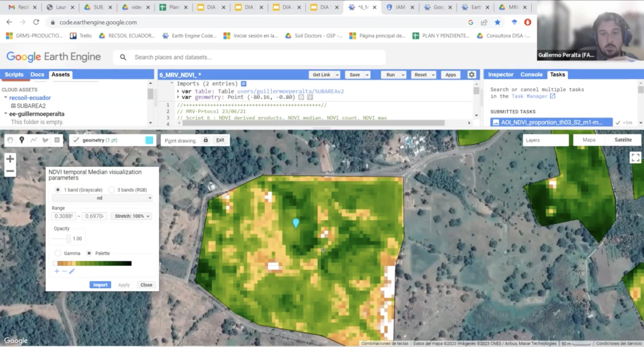Viewport: 644px width, 347px height.
Task: Edit the palette with the pencil icon
Action: pyautogui.click(x=72, y=271)
